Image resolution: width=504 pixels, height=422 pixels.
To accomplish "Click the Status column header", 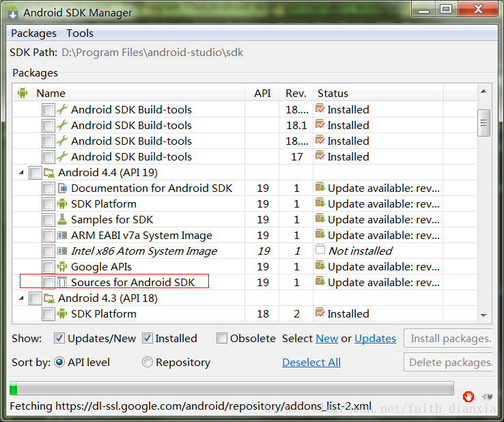I will [x=378, y=93].
